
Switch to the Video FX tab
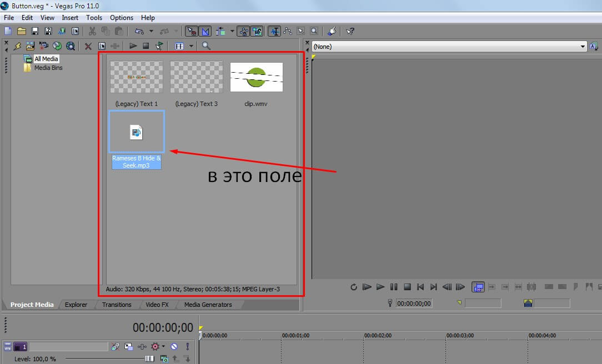[x=157, y=305]
